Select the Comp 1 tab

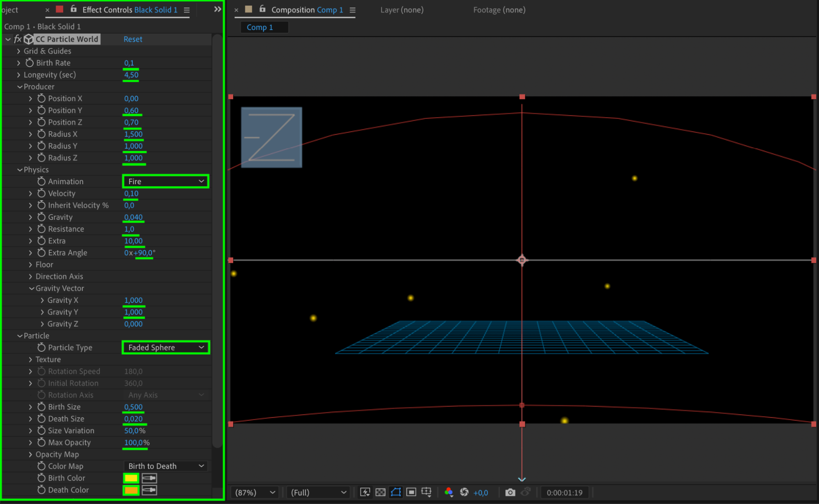(260, 27)
